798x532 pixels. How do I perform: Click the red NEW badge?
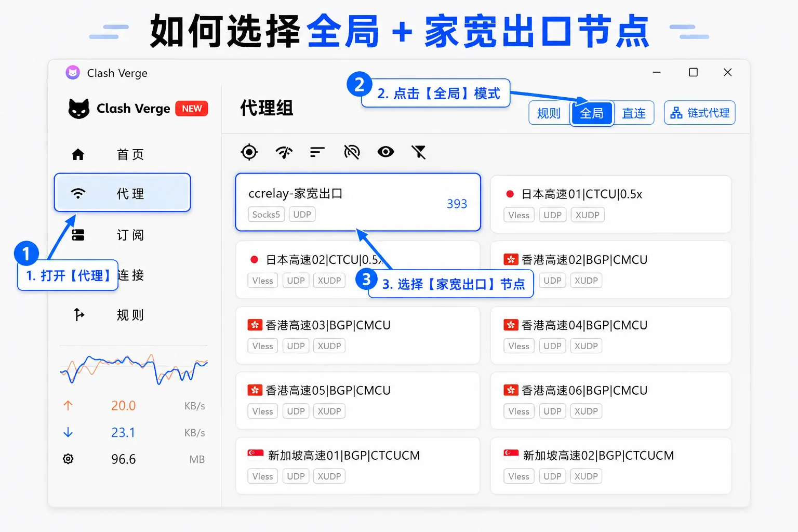tap(192, 109)
